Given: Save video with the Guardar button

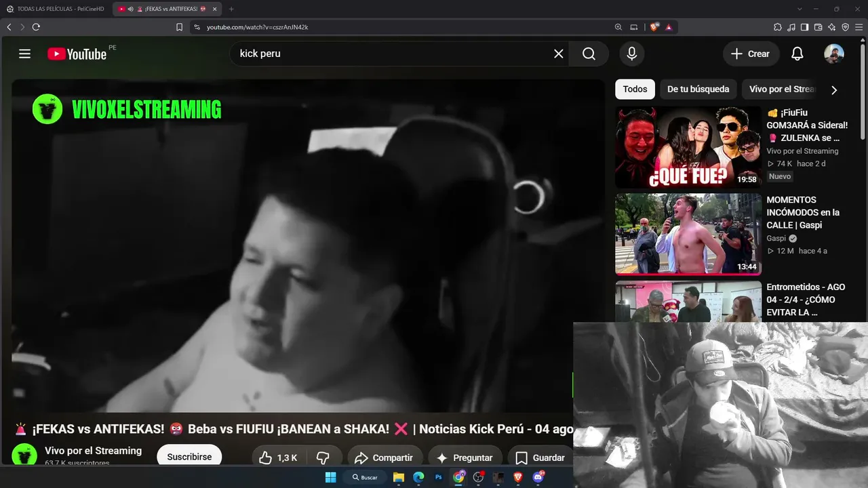Looking at the screenshot, I should [x=540, y=457].
